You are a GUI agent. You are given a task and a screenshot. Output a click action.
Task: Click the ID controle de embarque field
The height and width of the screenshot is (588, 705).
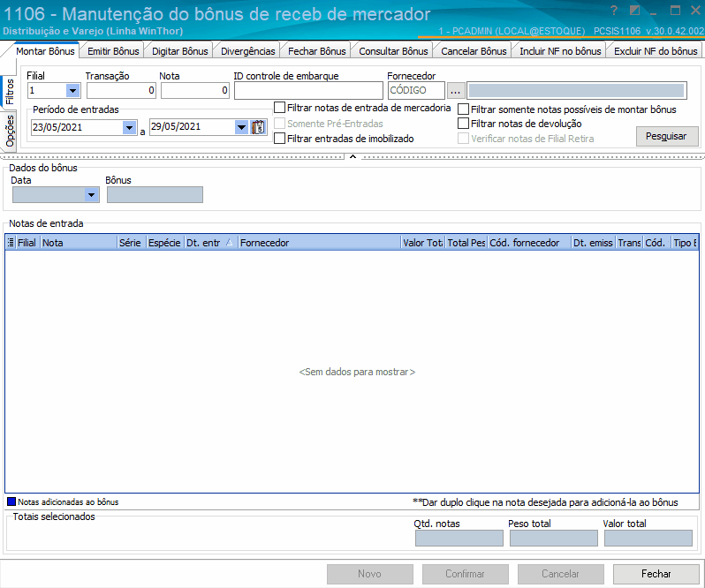tap(308, 90)
